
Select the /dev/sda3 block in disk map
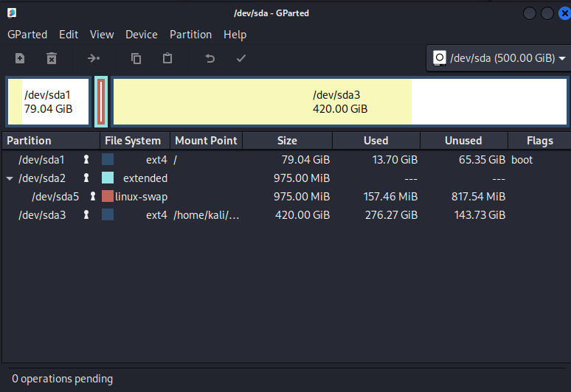pyautogui.click(x=339, y=102)
